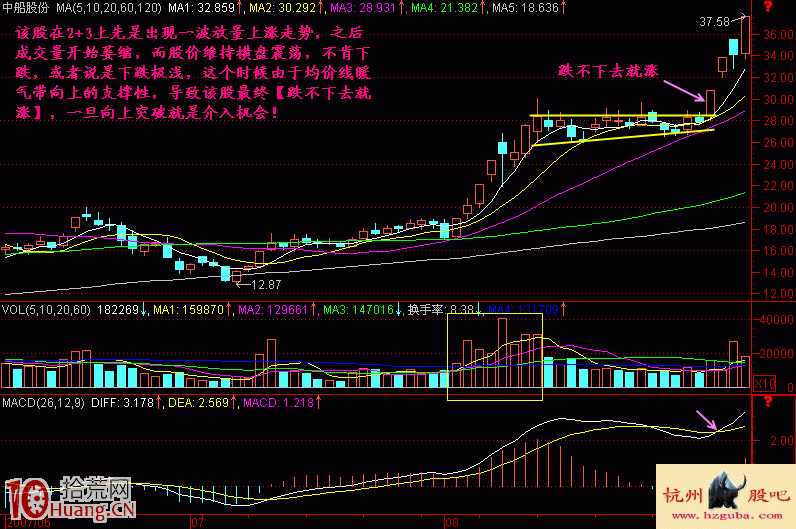Click the DEA: 2.569 value
This screenshot has width=796, height=529.
click(x=198, y=403)
